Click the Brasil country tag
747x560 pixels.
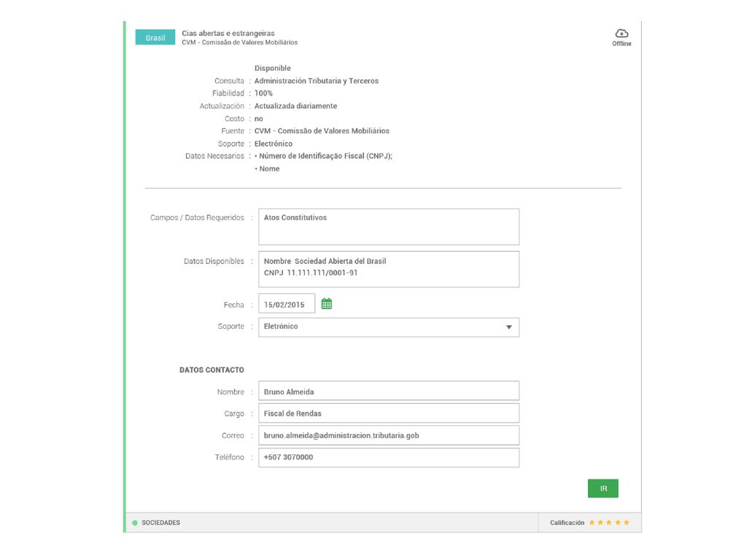[x=155, y=38]
